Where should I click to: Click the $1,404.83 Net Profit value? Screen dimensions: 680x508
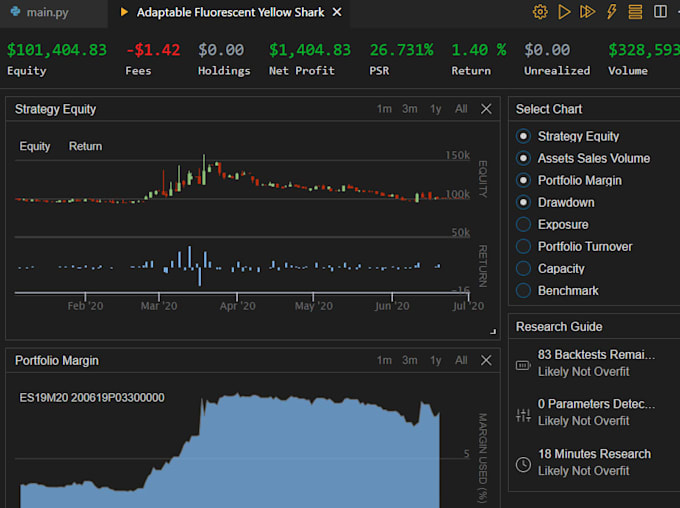[310, 50]
